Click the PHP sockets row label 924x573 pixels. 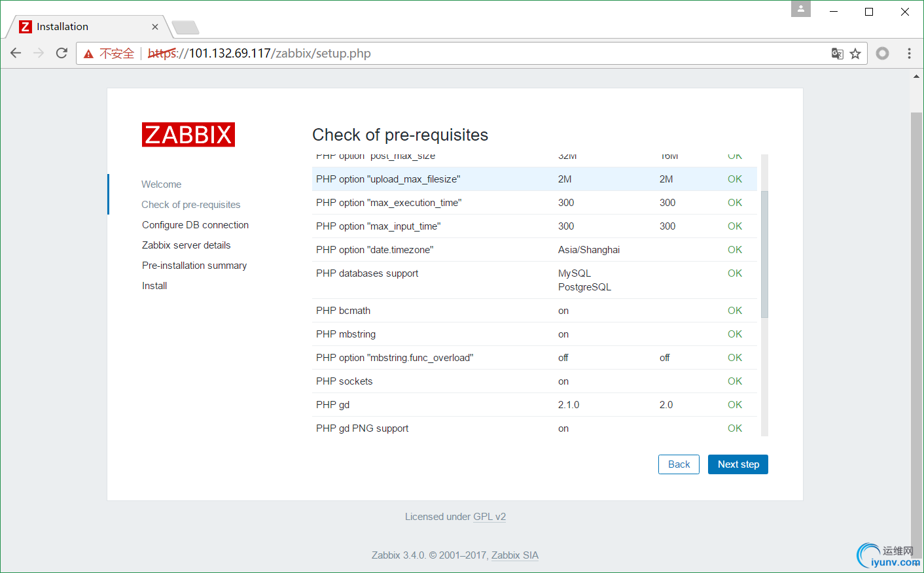[344, 381]
